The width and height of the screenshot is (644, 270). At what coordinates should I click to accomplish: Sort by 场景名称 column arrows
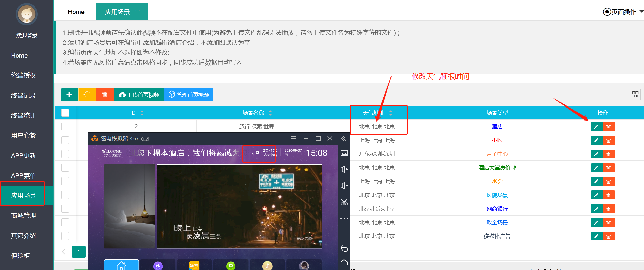click(270, 113)
